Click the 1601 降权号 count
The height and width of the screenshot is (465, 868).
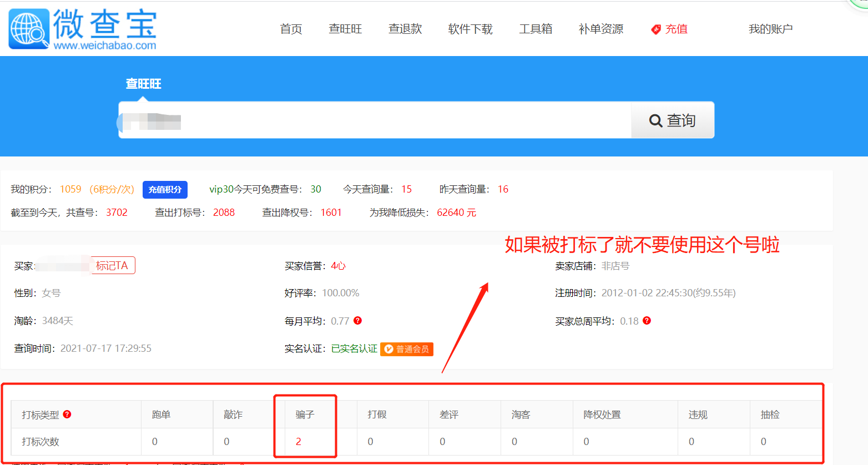point(331,213)
